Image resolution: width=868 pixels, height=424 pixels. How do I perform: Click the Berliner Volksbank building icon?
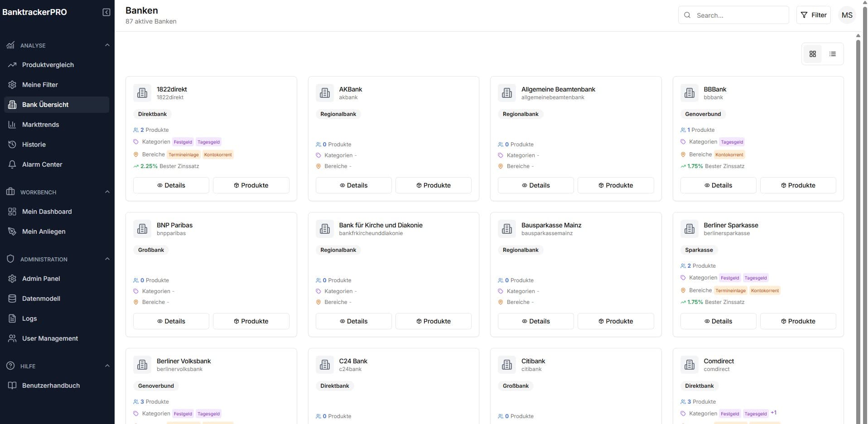click(x=142, y=365)
